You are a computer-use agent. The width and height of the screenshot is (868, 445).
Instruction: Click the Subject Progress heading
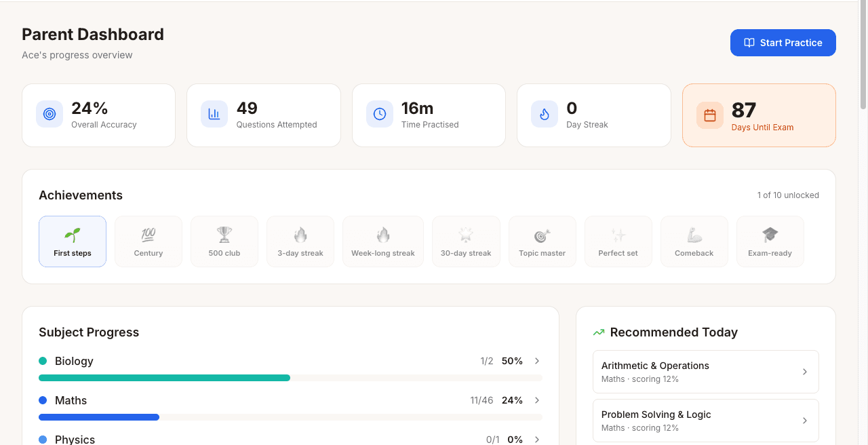click(89, 332)
